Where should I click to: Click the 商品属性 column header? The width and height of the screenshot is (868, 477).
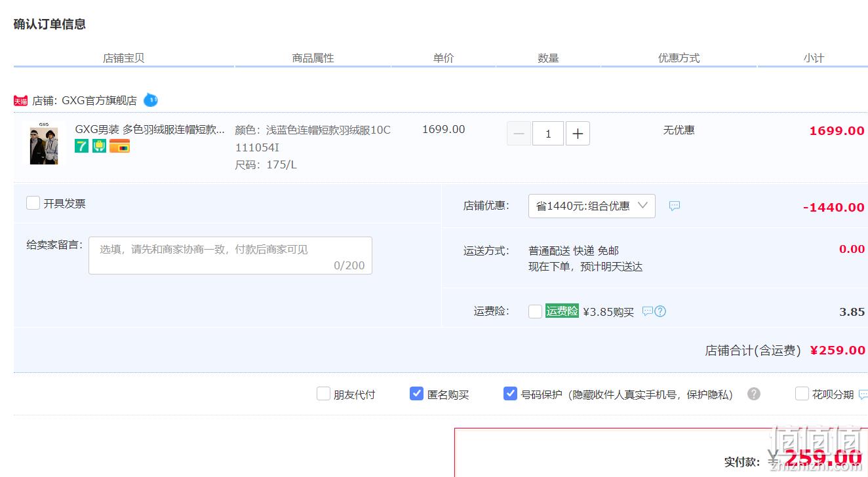tap(313, 58)
